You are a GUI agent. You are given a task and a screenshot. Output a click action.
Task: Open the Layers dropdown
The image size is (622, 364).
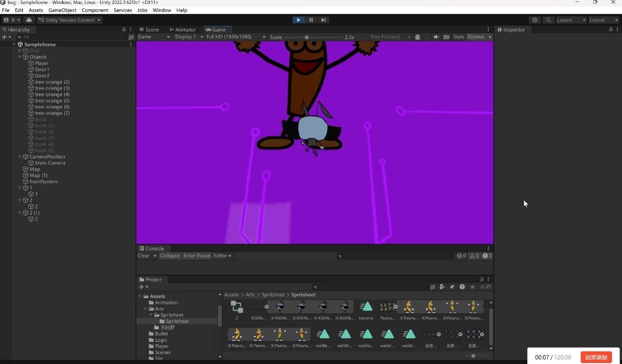570,20
